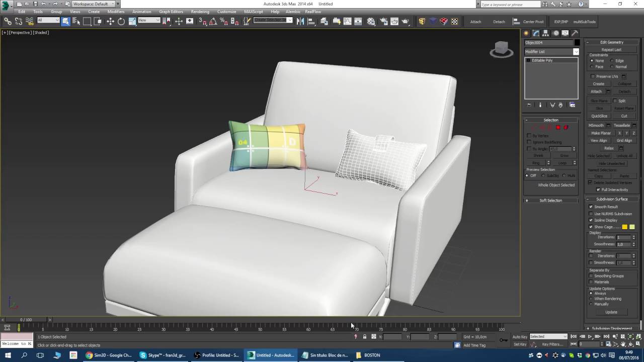Image resolution: width=644 pixels, height=362 pixels.
Task: Open the Windows Start menu
Action: click(8, 355)
